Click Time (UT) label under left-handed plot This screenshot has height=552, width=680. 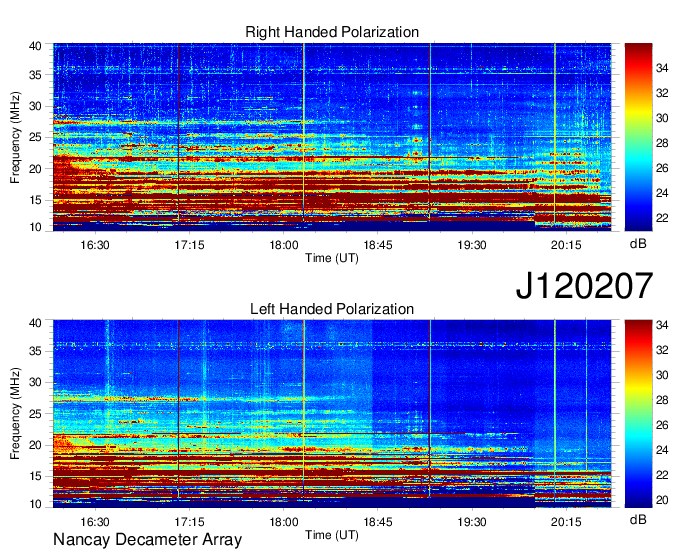click(x=332, y=535)
